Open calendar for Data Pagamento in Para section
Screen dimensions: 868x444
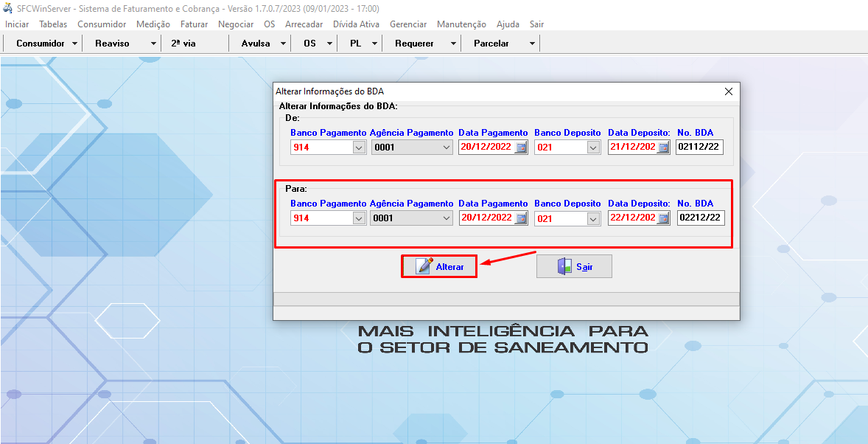coord(520,218)
